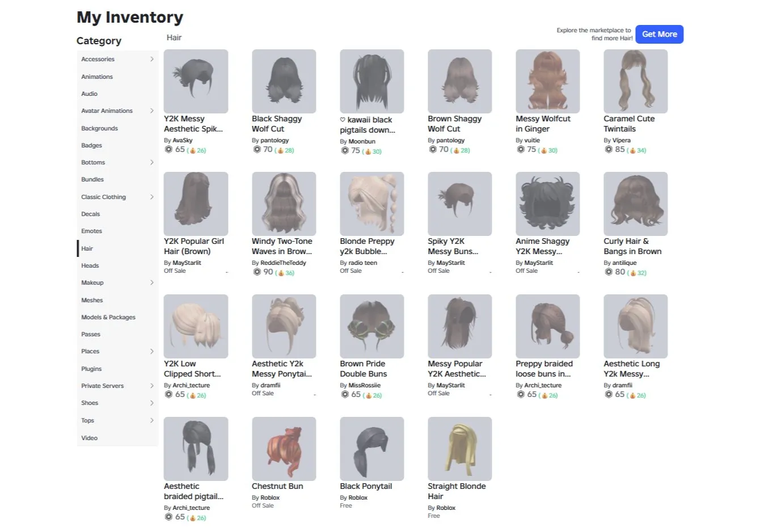Expand the Accessories category chevron
The width and height of the screenshot is (773, 532).
click(x=151, y=59)
